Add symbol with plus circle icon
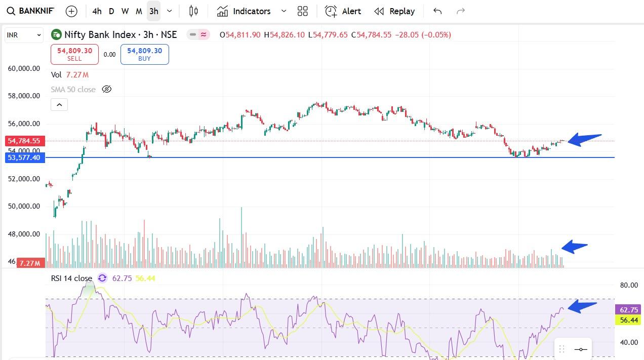This screenshot has height=360, width=644. 71,11
